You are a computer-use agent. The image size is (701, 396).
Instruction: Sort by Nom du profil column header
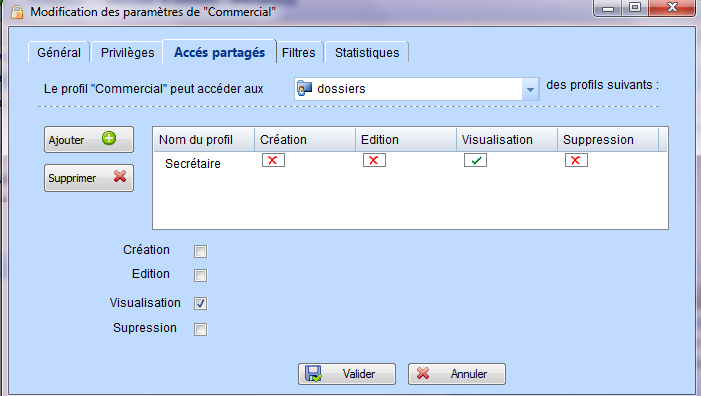[x=204, y=139]
